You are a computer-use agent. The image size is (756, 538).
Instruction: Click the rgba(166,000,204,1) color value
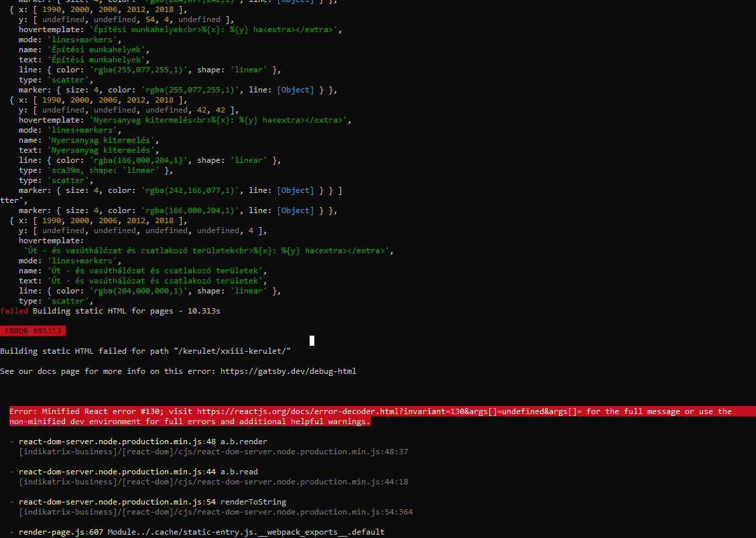(154, 159)
